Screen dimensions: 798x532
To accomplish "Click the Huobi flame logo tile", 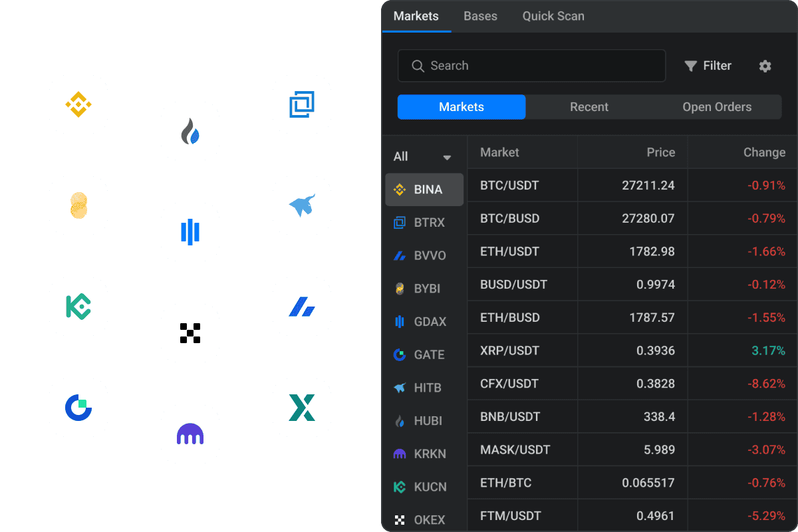I will (190, 131).
